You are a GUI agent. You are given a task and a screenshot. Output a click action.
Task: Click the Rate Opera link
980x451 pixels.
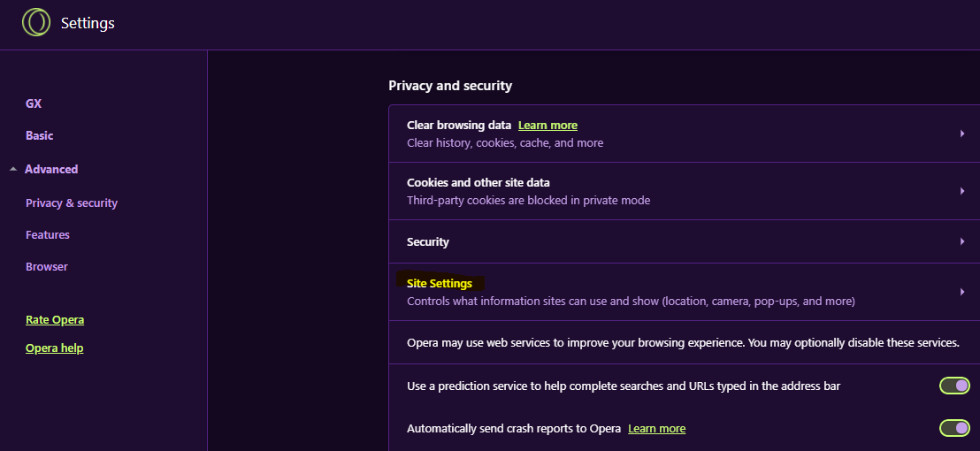(55, 319)
